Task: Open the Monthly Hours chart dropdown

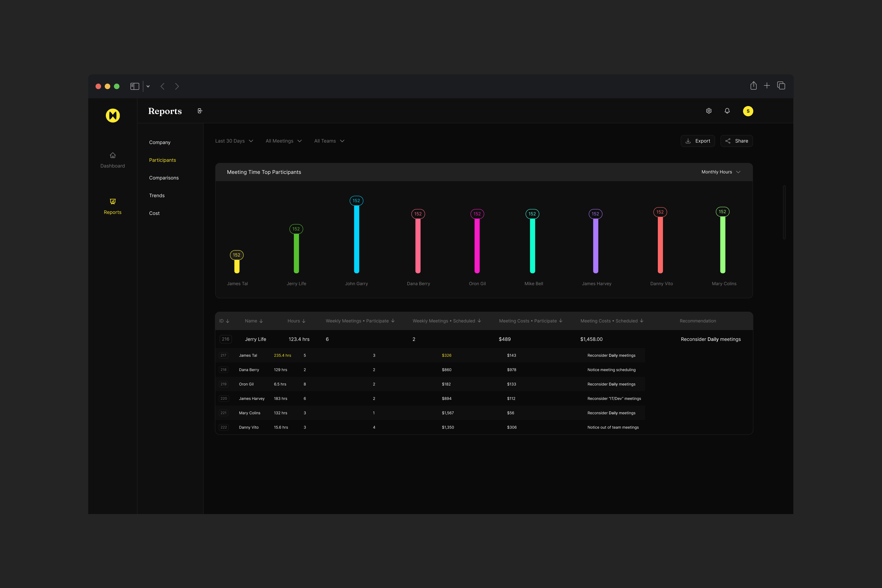Action: tap(721, 172)
